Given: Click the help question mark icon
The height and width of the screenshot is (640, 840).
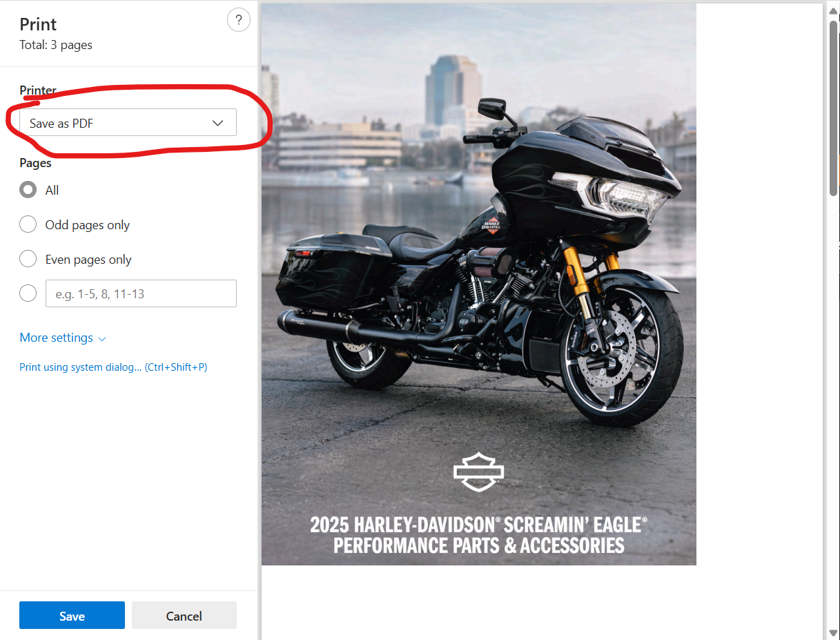Looking at the screenshot, I should pyautogui.click(x=238, y=20).
